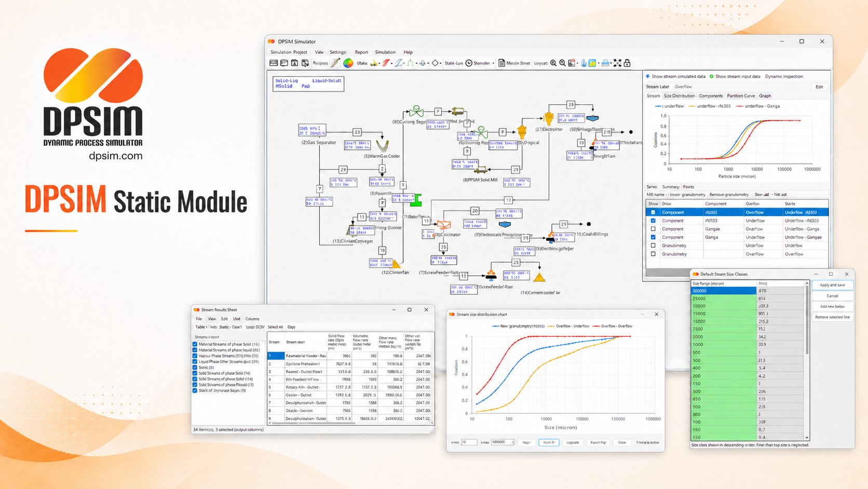Toggle Show checkbox for Ganga Underflow row
The height and width of the screenshot is (489, 868).
[x=653, y=237]
